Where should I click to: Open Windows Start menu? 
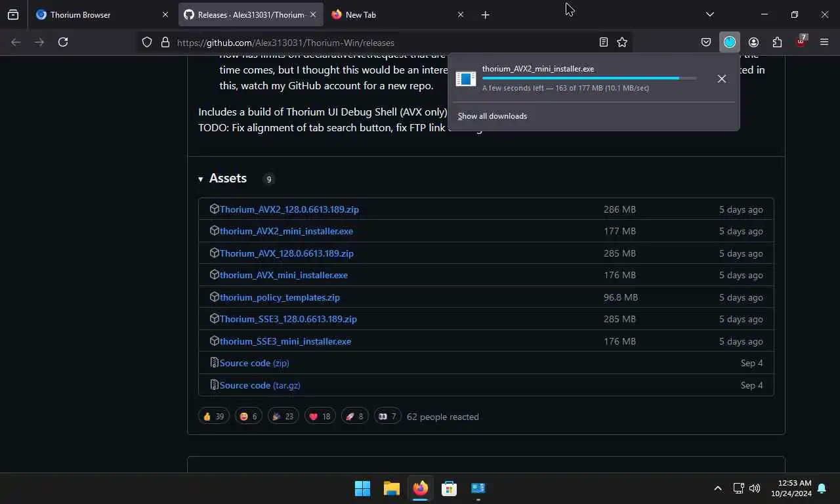362,488
